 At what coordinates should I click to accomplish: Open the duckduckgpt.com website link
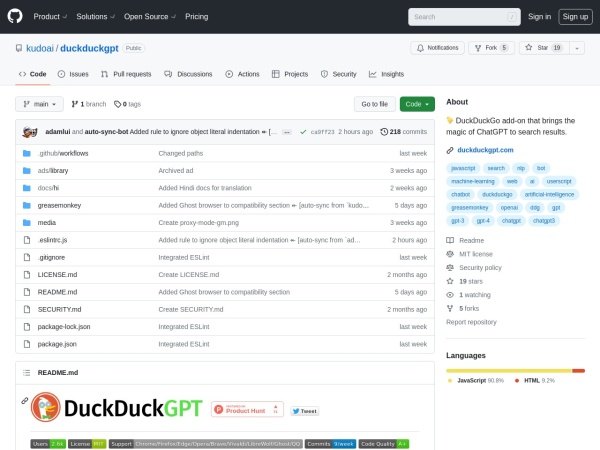pyautogui.click(x=485, y=150)
